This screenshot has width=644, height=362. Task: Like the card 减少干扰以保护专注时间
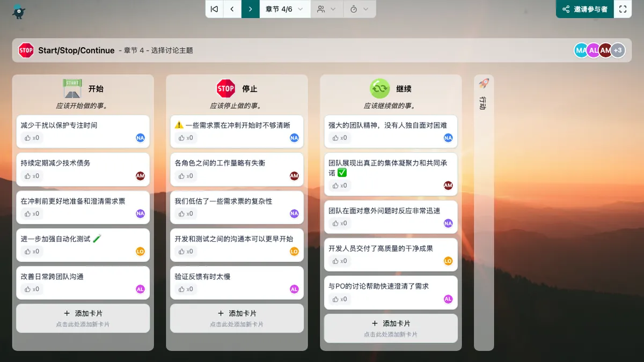tap(32, 138)
